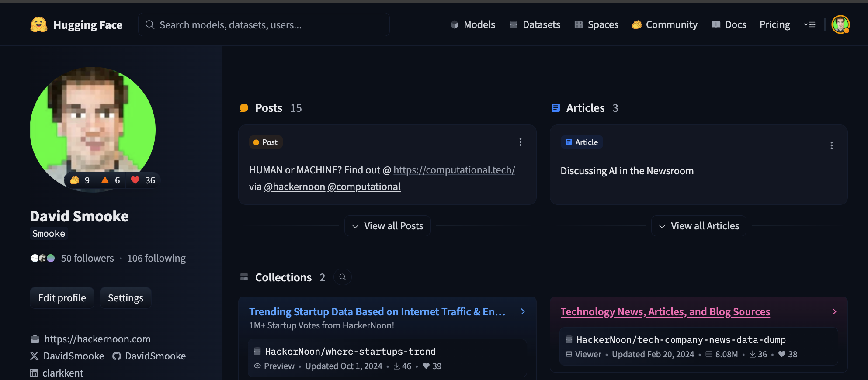Open the Datasets page
Screen dimensions: 868x380
(535, 24)
